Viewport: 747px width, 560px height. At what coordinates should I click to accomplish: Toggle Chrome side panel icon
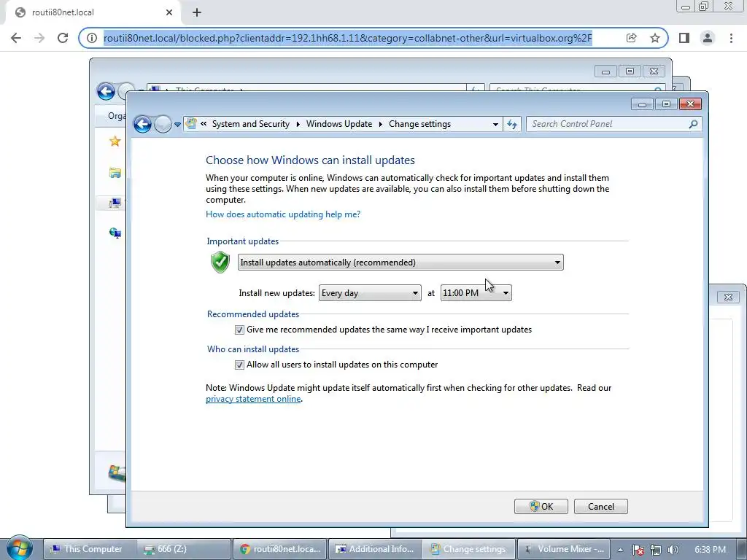[x=684, y=38]
